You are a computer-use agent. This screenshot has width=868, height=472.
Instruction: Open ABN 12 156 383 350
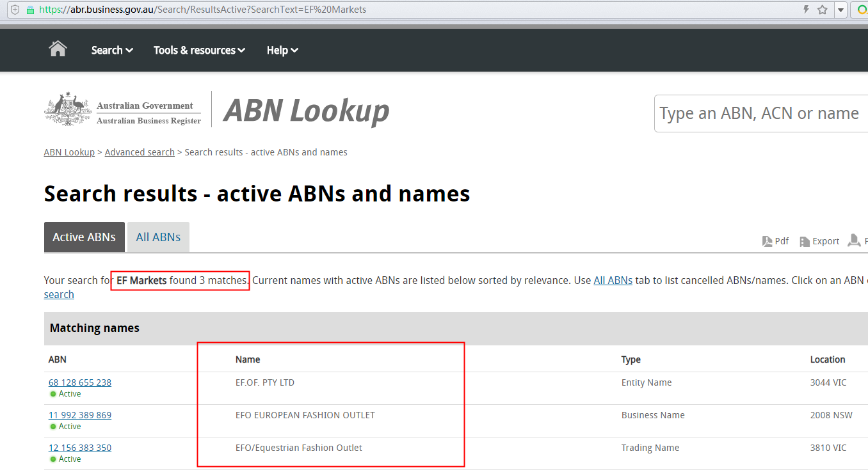click(x=80, y=448)
